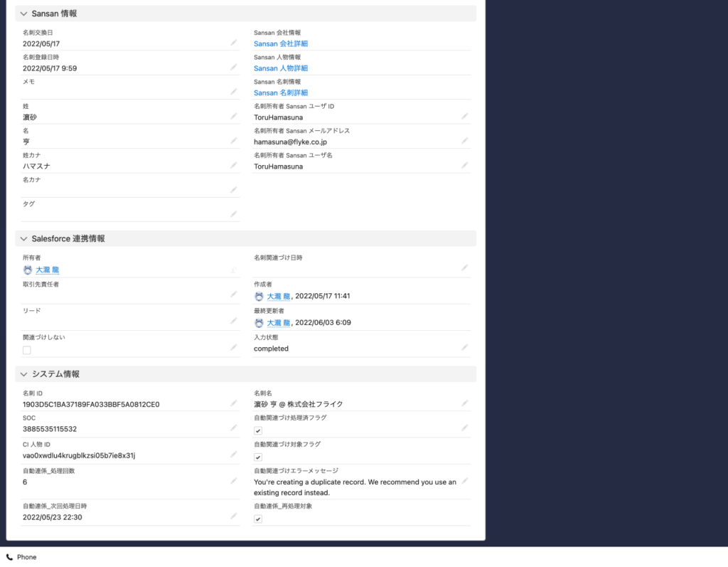Click pencil icon next to 名 value 亨
Viewport: 728px width, 567px height.
pos(233,141)
